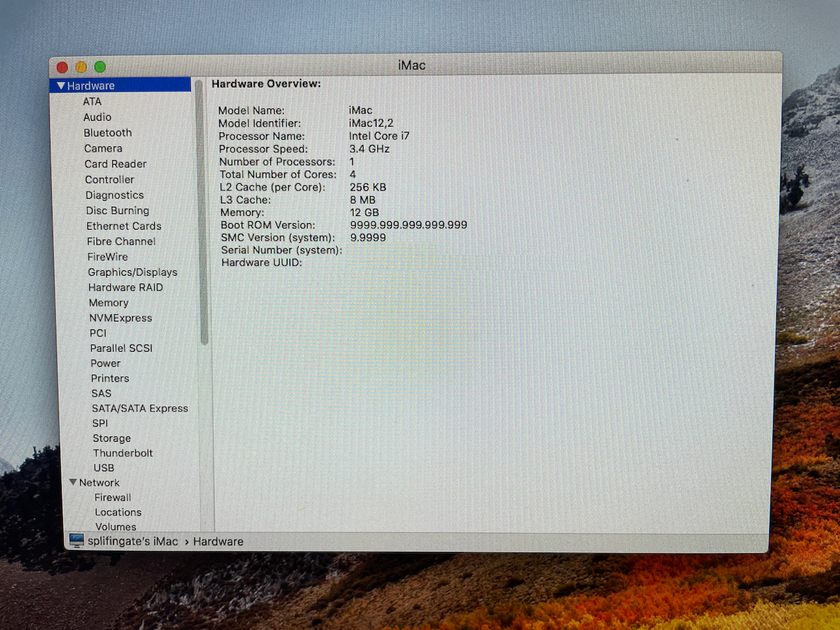Click the 9.9999 SMC version value
This screenshot has width=840, height=630.
pos(367,238)
